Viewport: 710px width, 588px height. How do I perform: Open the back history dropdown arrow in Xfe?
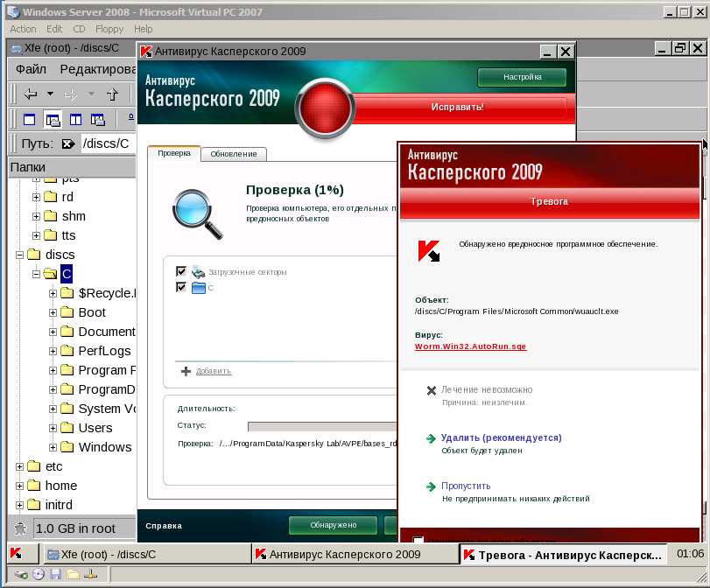coord(50,94)
